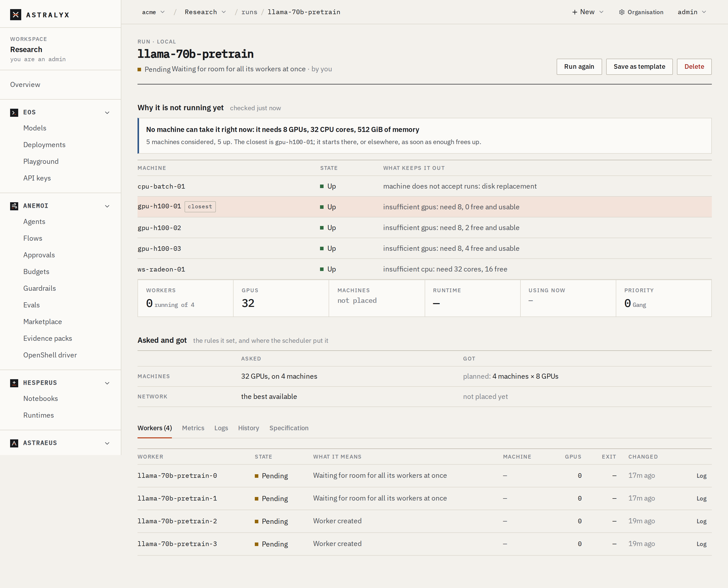This screenshot has height=588, width=728.
Task: Open the runs breadcrumb link
Action: click(x=249, y=12)
